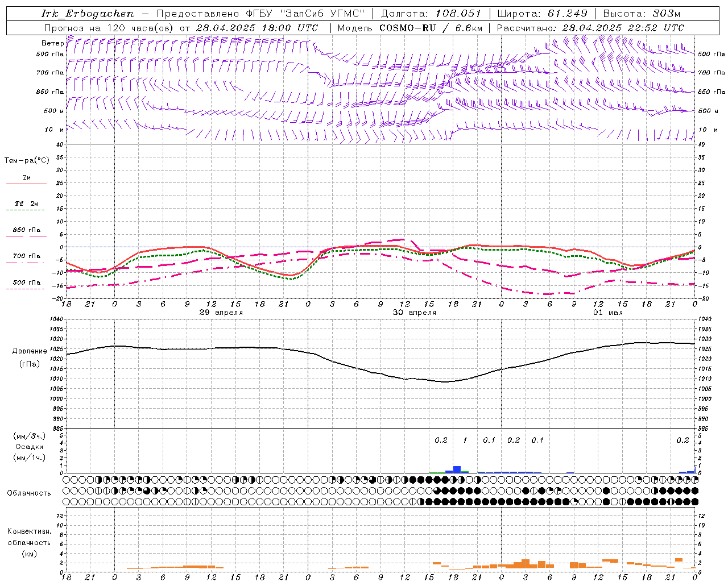This screenshot has height=582, width=728.
Task: Click the 29 апреля date label
Action: [x=221, y=313]
